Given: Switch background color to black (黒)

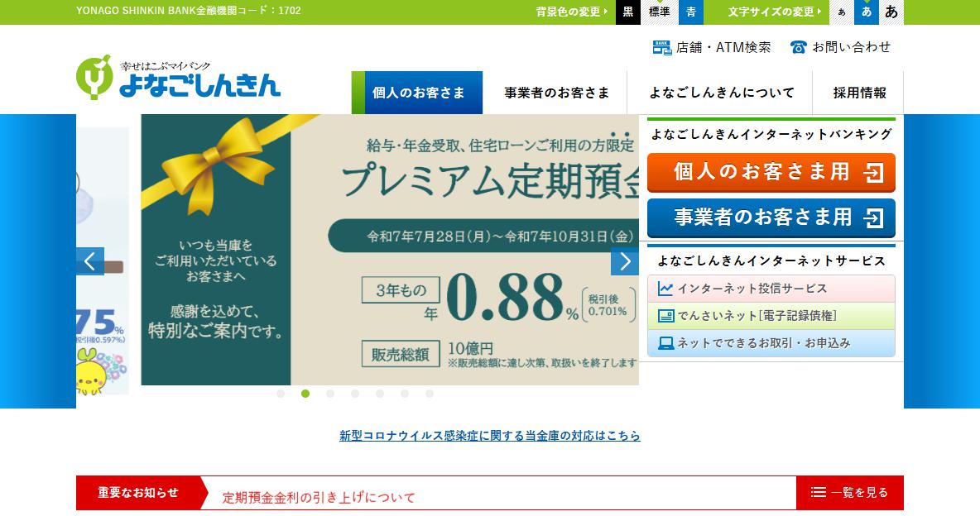Looking at the screenshot, I should pos(628,12).
